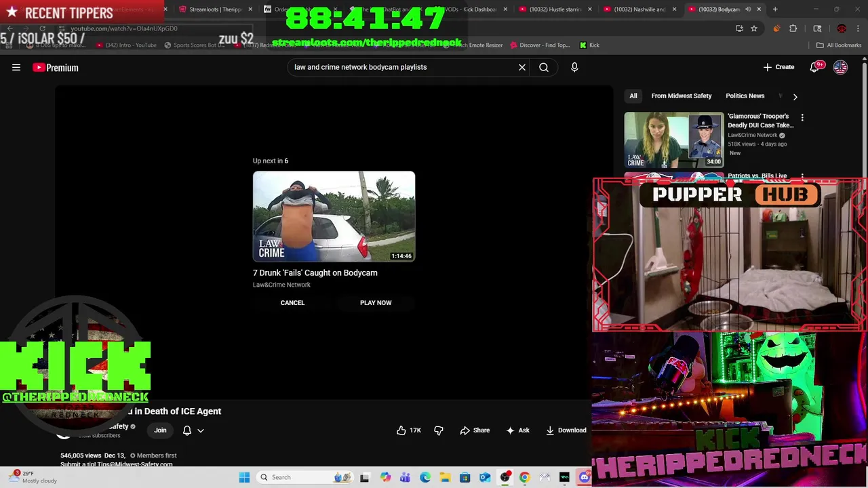This screenshot has height=488, width=868.
Task: Click the install app icon in address bar
Action: [x=739, y=28]
